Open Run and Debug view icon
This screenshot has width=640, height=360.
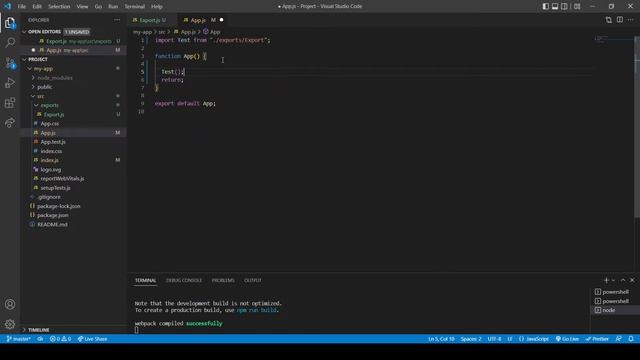[10, 83]
